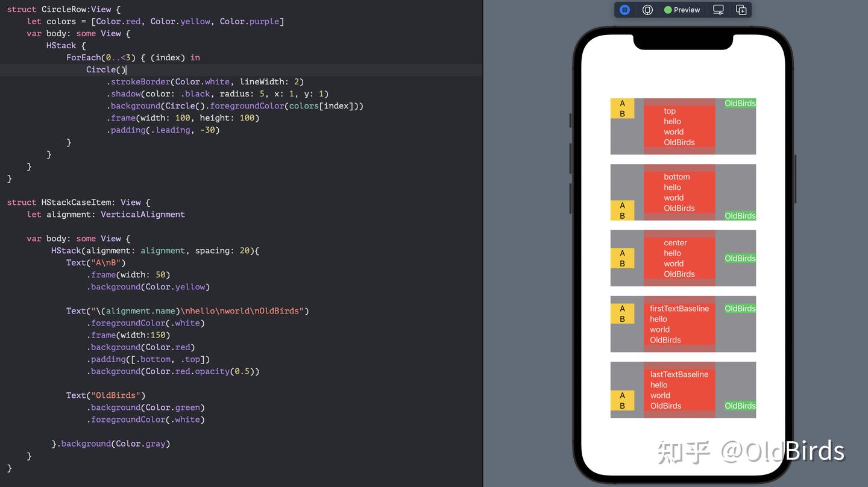Click the ".padding([.bottom, .top])" code line
The image size is (868, 487).
pyautogui.click(x=148, y=359)
